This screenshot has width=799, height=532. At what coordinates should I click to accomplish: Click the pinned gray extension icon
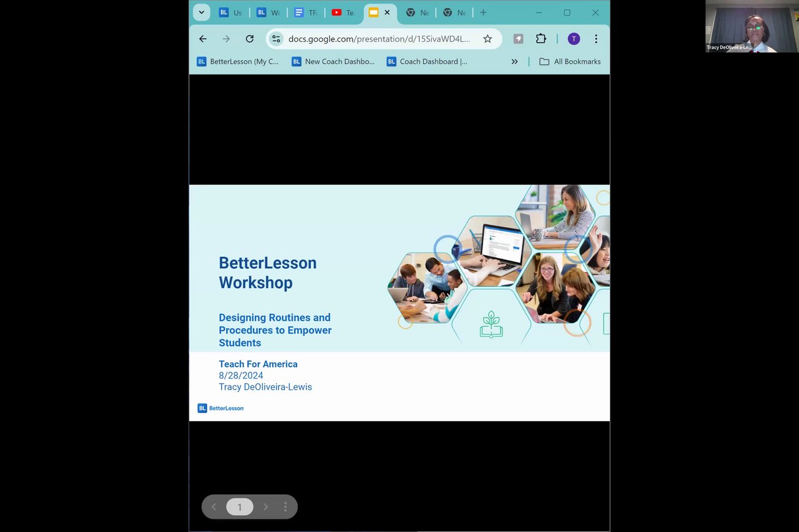pos(518,39)
